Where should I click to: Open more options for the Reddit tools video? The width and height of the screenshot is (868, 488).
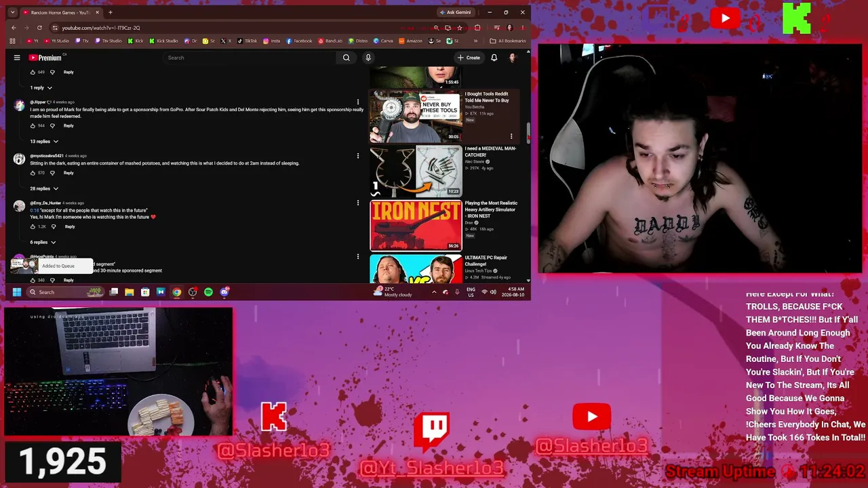pos(511,136)
